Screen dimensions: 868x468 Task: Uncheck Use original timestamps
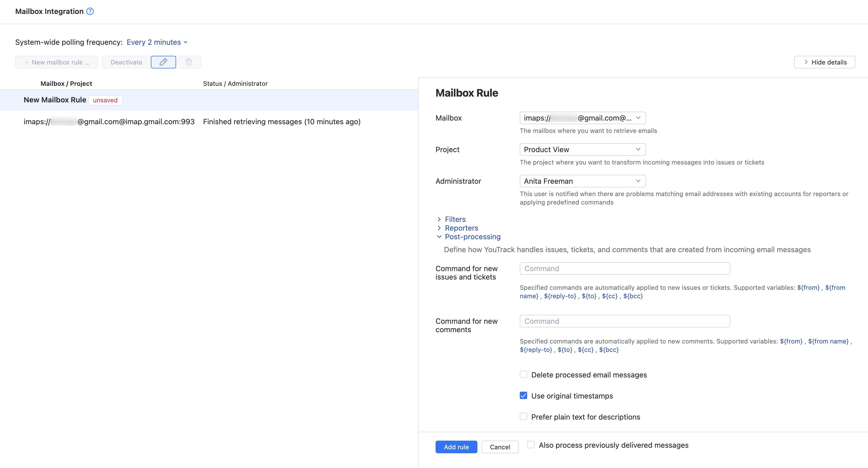(523, 396)
